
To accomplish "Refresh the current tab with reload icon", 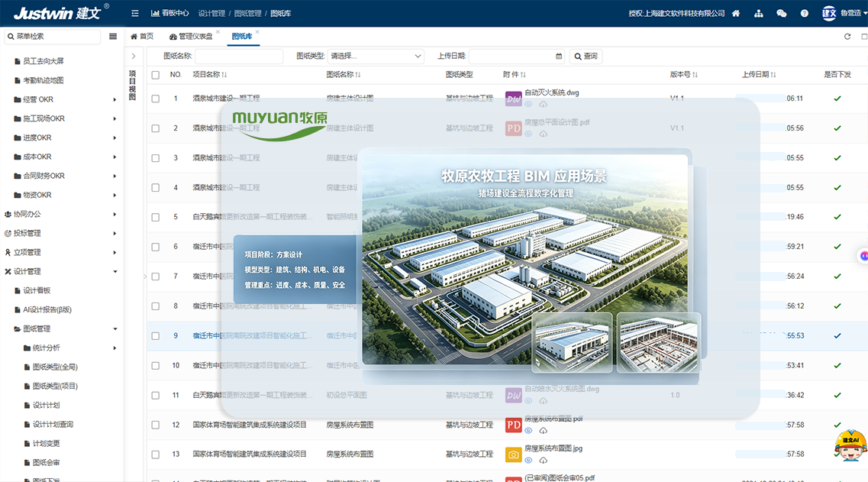I will (847, 37).
